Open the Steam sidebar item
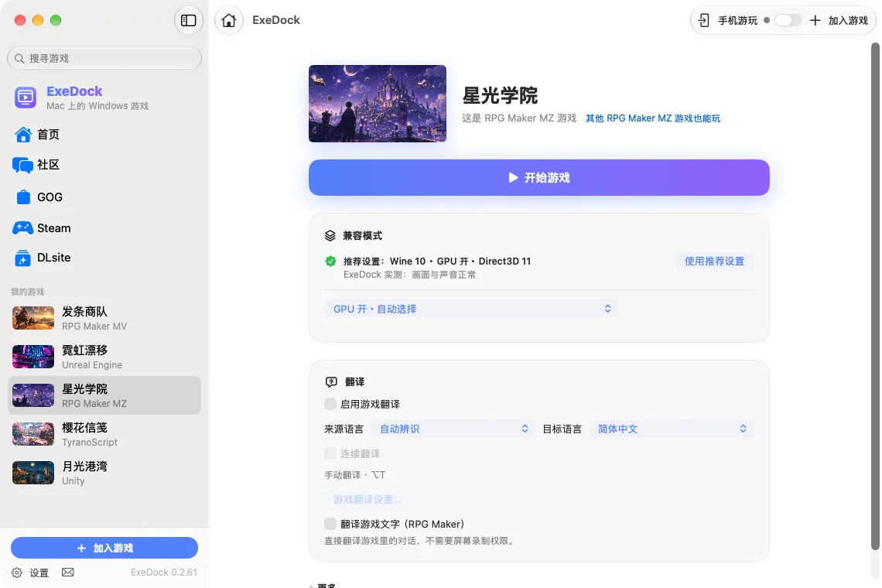Viewport: 882px width, 588px height. pos(104,228)
